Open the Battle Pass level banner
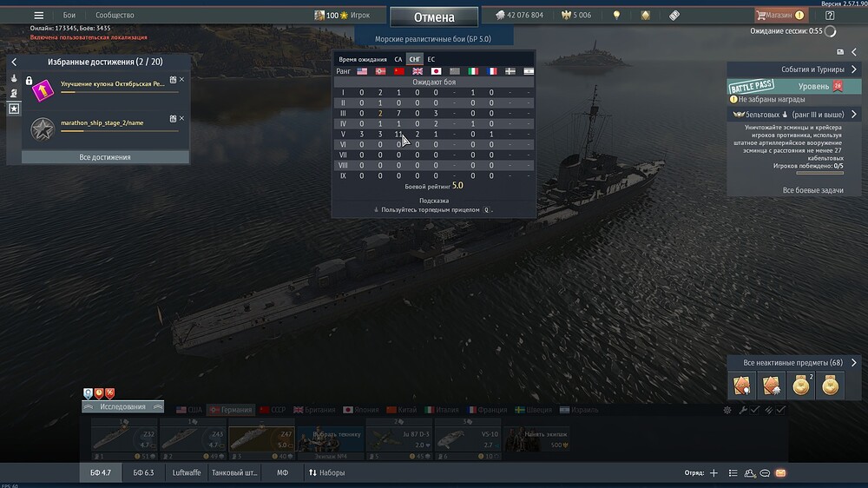 coord(794,86)
